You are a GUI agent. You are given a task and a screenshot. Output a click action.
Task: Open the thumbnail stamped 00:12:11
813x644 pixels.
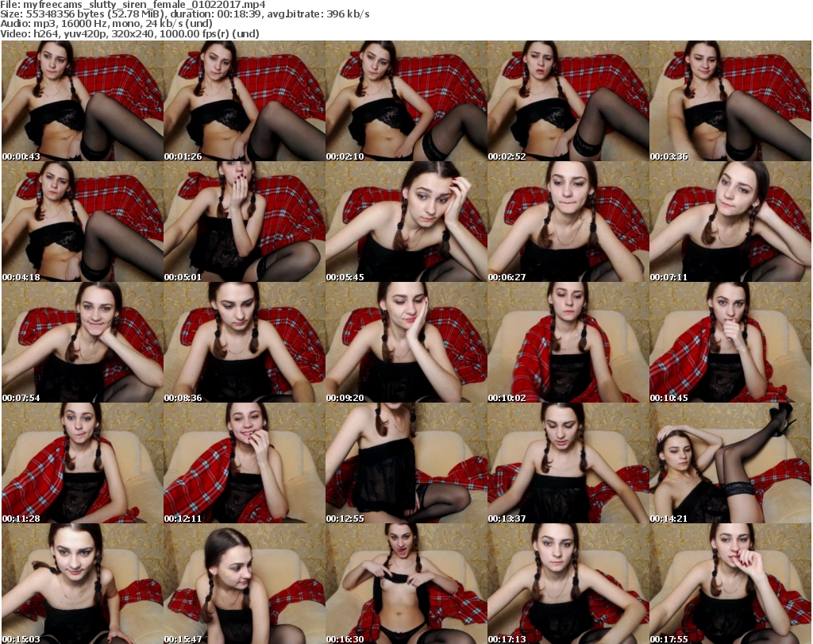coord(245,463)
